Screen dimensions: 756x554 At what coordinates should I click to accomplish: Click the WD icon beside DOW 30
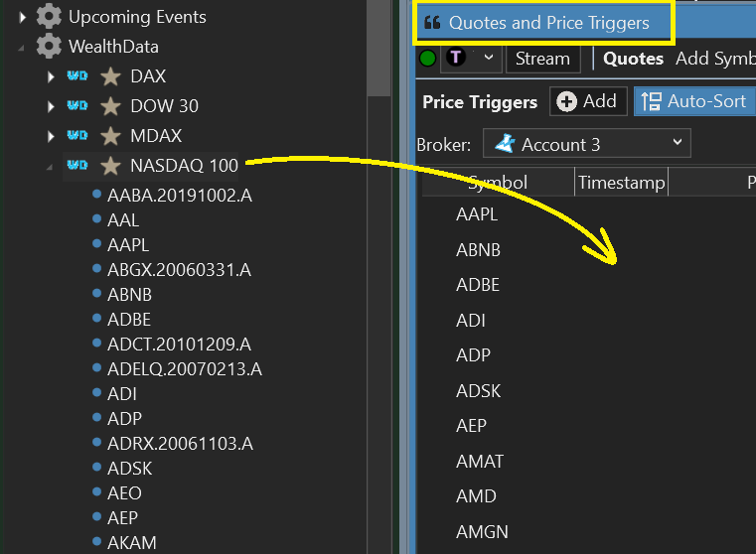click(77, 106)
